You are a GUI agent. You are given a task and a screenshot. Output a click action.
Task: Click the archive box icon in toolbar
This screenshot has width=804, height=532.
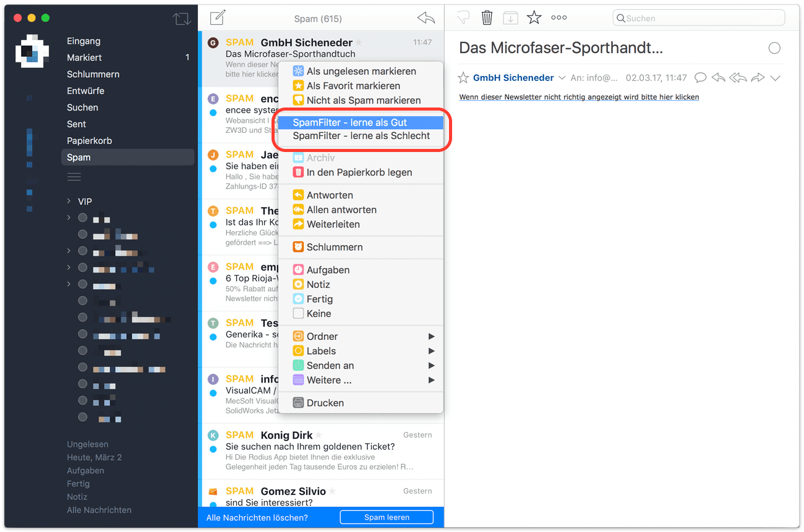[510, 18]
